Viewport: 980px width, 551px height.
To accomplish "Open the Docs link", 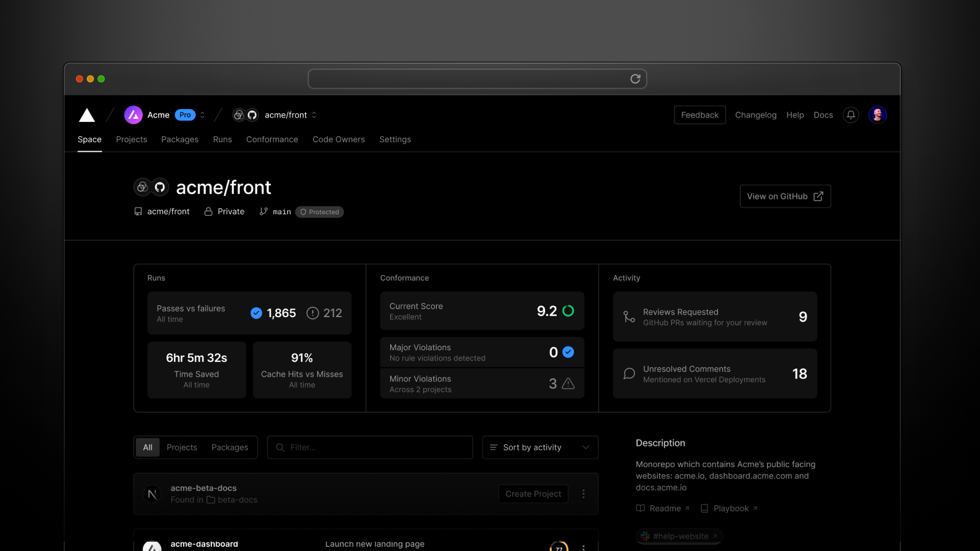I will [x=823, y=115].
